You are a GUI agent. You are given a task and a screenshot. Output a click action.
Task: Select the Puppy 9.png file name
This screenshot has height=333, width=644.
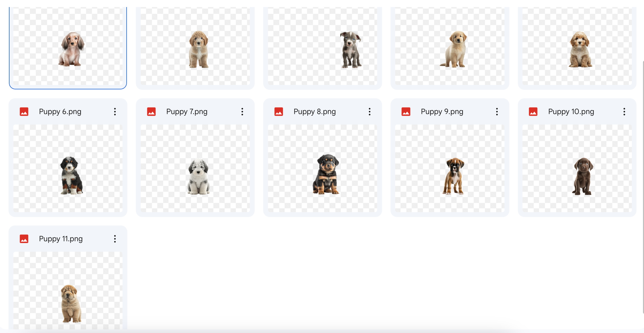442,112
